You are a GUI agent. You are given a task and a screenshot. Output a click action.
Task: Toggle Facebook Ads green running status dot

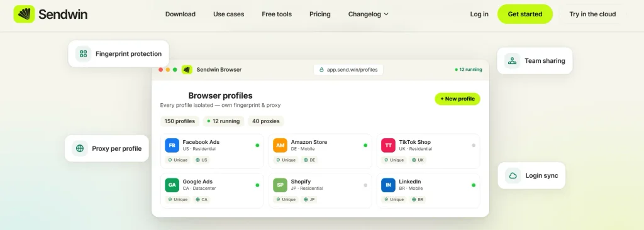(257, 145)
